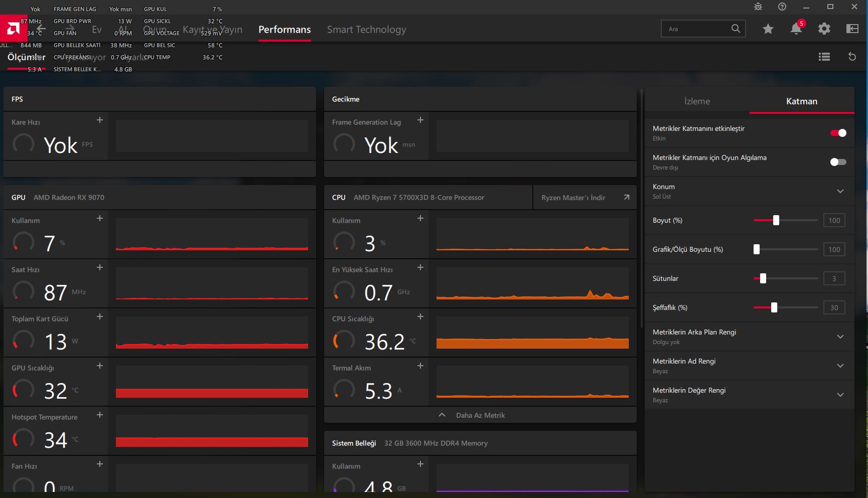Open the bug report icon
The image size is (868, 498).
point(758,7)
